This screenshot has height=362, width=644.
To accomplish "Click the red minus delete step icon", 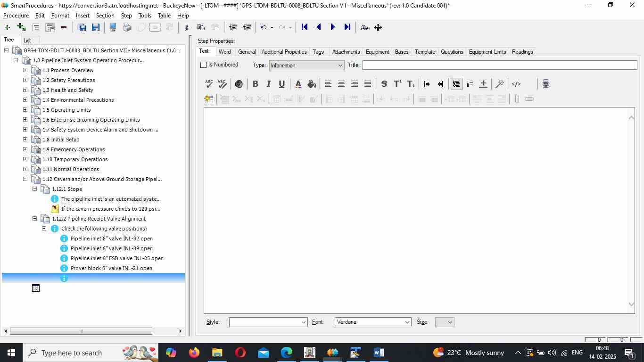I will [64, 27].
